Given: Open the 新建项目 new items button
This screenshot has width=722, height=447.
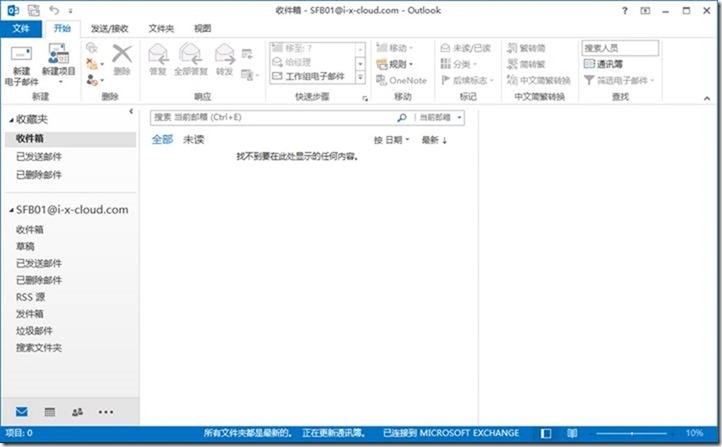Looking at the screenshot, I should click(58, 64).
